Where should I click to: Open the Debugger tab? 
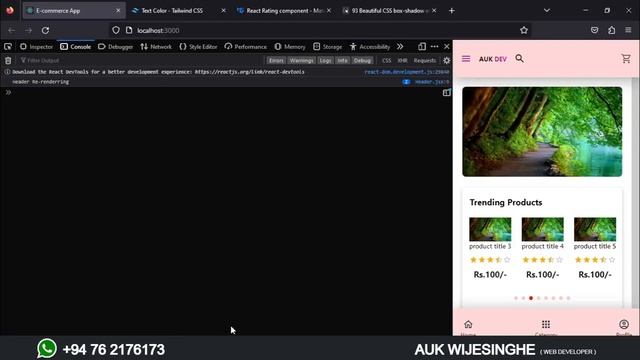click(116, 47)
